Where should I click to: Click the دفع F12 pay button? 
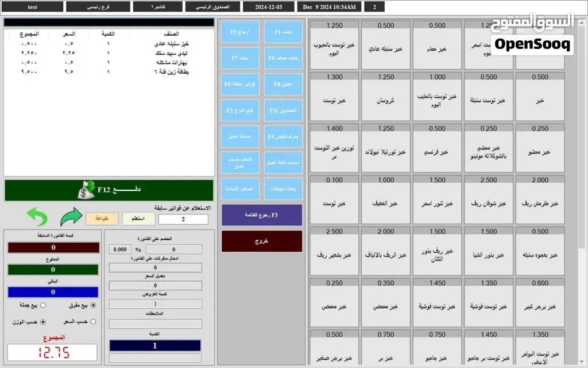pyautogui.click(x=109, y=190)
